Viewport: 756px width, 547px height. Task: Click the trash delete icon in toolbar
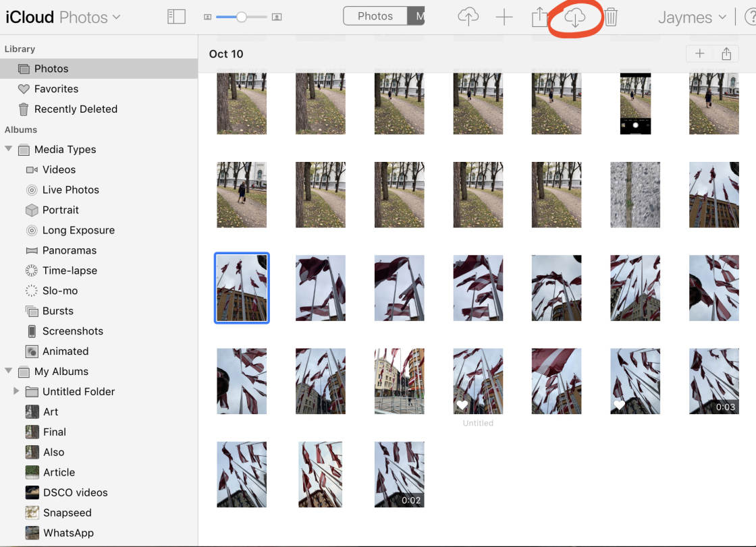pos(611,17)
